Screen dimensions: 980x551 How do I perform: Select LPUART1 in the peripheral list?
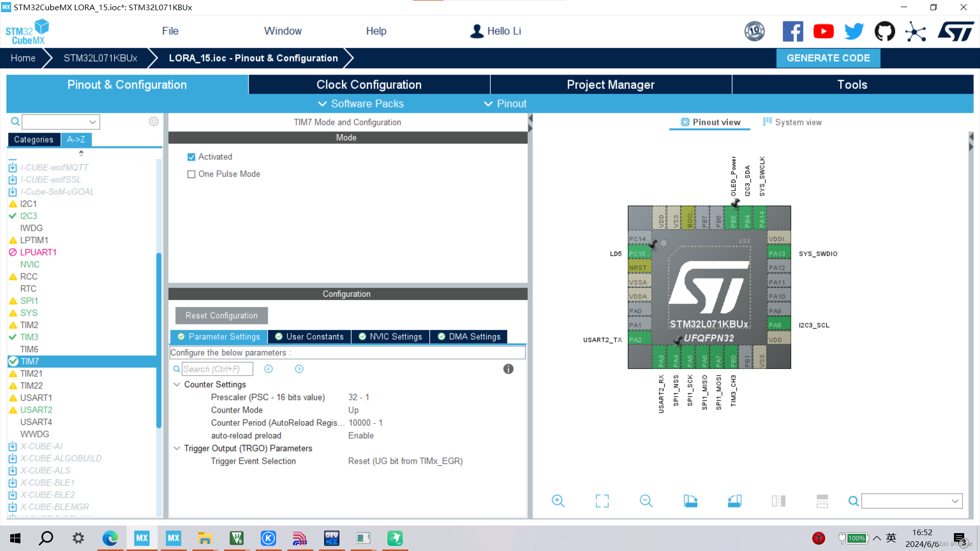click(x=38, y=253)
